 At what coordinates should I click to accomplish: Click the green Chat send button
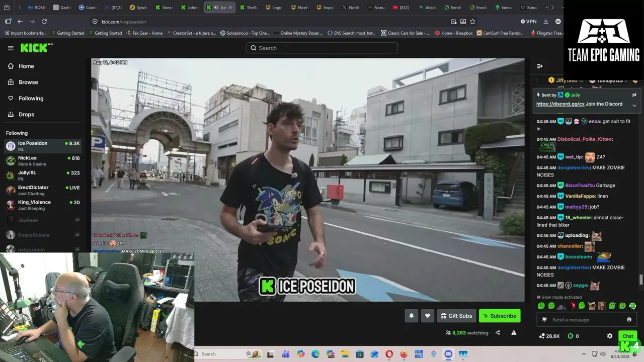click(x=627, y=336)
